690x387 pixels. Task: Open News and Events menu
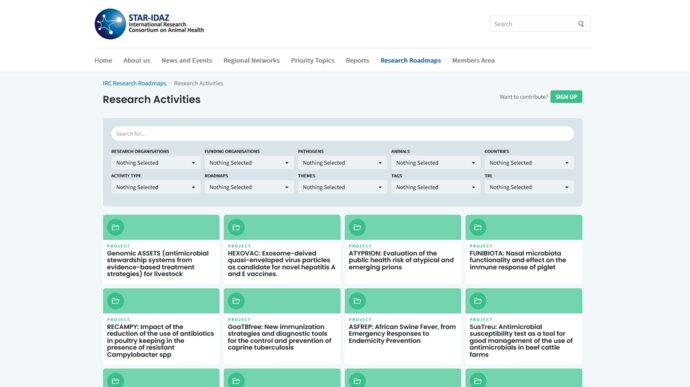click(x=187, y=60)
